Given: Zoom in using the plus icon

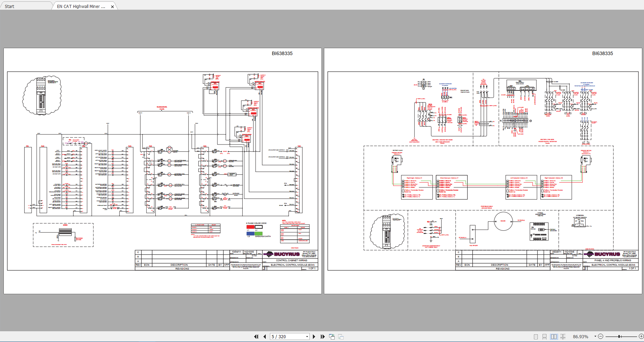Looking at the screenshot, I should 641,336.
